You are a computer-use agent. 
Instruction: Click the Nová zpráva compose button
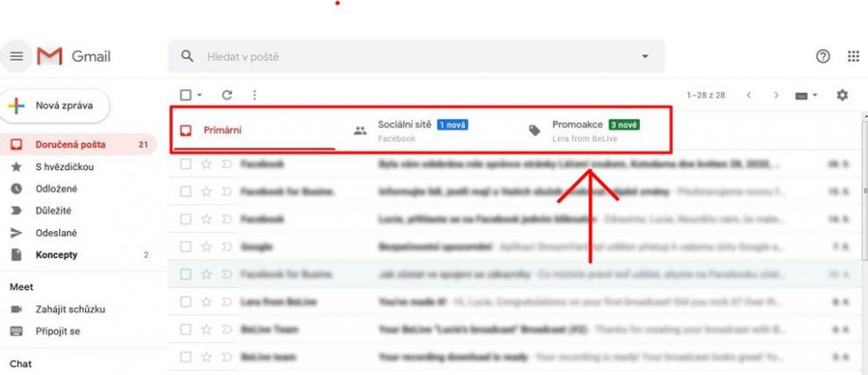pos(55,106)
